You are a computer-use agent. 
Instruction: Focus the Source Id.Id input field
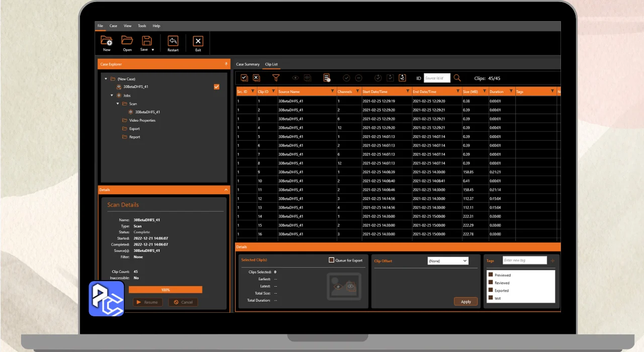tap(437, 78)
